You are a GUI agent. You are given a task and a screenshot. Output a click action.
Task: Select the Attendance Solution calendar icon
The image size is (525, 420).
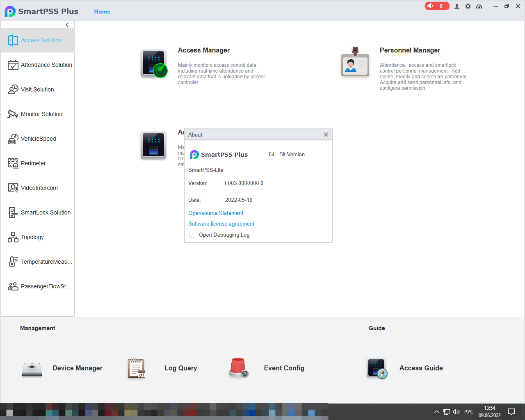[13, 65]
